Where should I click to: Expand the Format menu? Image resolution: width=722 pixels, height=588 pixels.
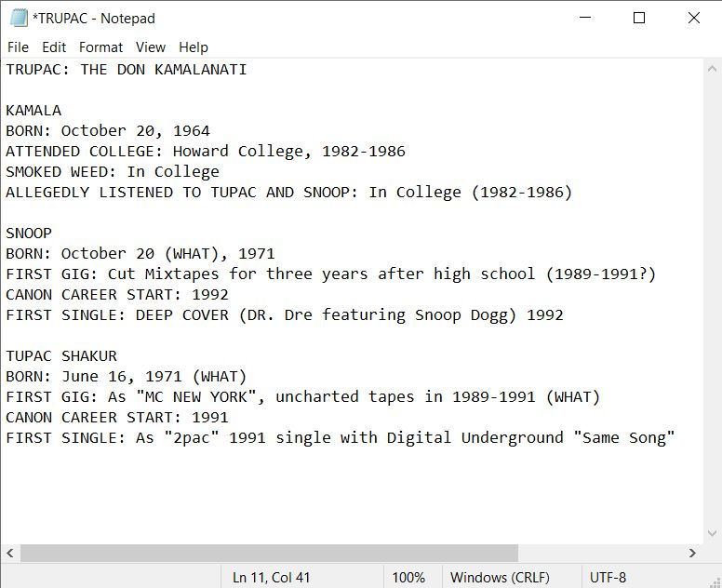(100, 47)
